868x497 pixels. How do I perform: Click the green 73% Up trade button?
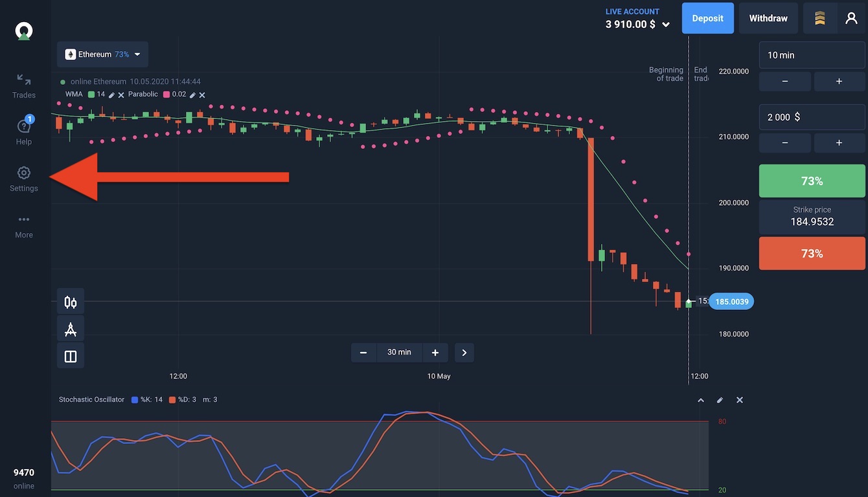coord(812,181)
